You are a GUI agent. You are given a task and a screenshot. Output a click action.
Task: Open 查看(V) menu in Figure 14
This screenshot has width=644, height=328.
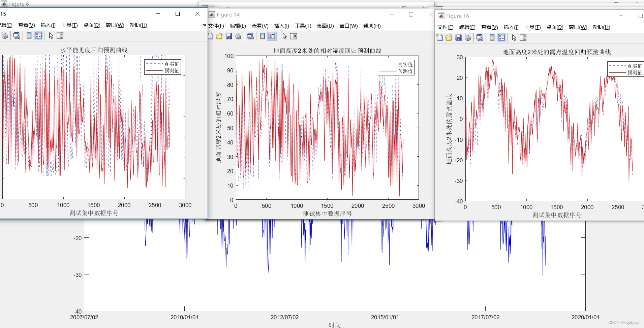260,26
